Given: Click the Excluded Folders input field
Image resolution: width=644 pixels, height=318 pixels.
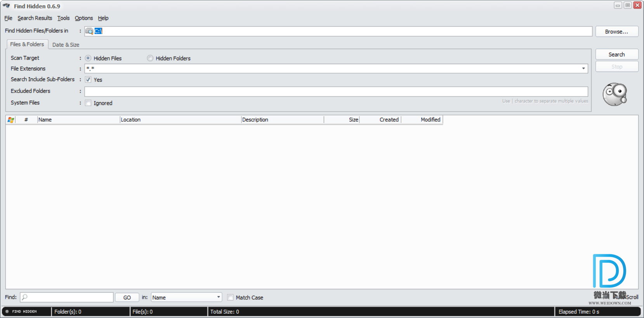Looking at the screenshot, I should coord(336,91).
